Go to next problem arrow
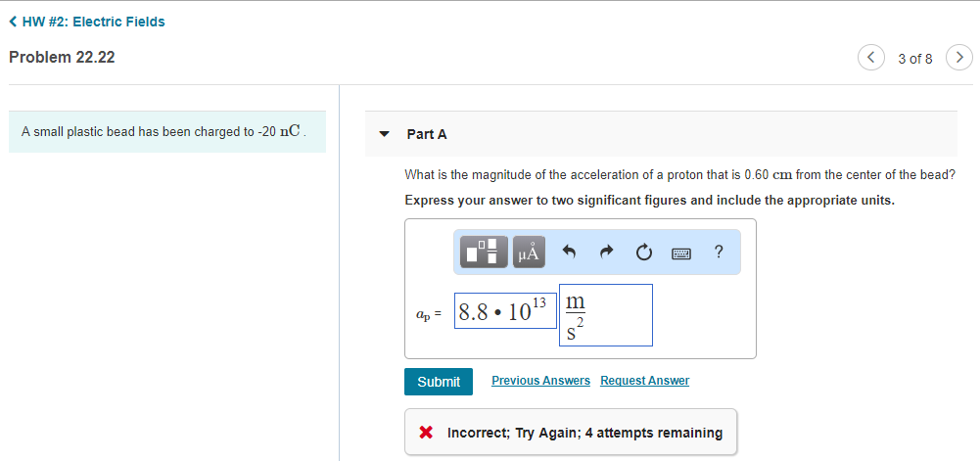The image size is (980, 461). pyautogui.click(x=959, y=58)
